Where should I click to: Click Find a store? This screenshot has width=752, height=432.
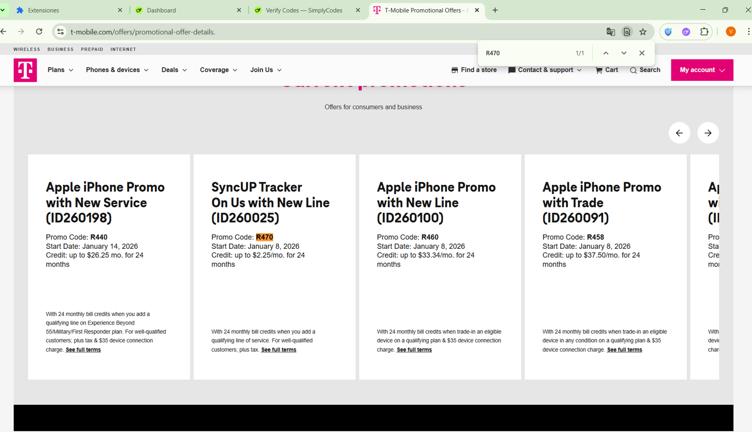point(474,70)
